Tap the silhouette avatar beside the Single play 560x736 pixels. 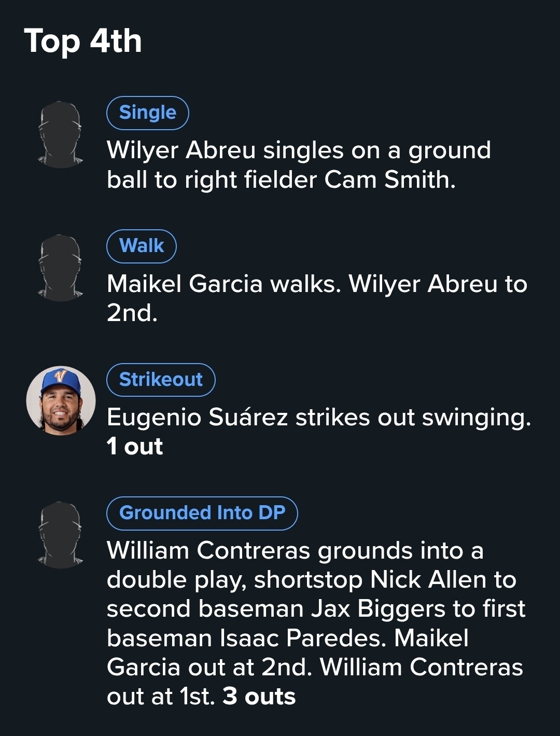61,134
